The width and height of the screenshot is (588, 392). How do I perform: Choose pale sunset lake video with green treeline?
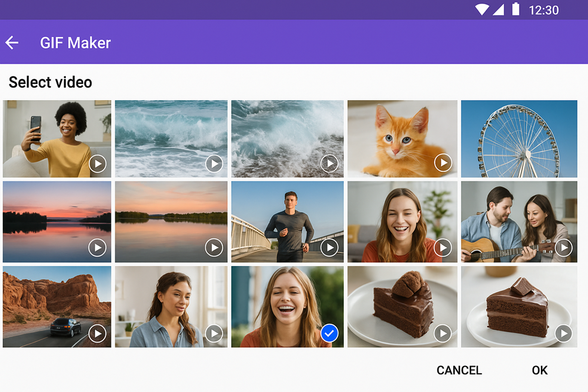171,221
